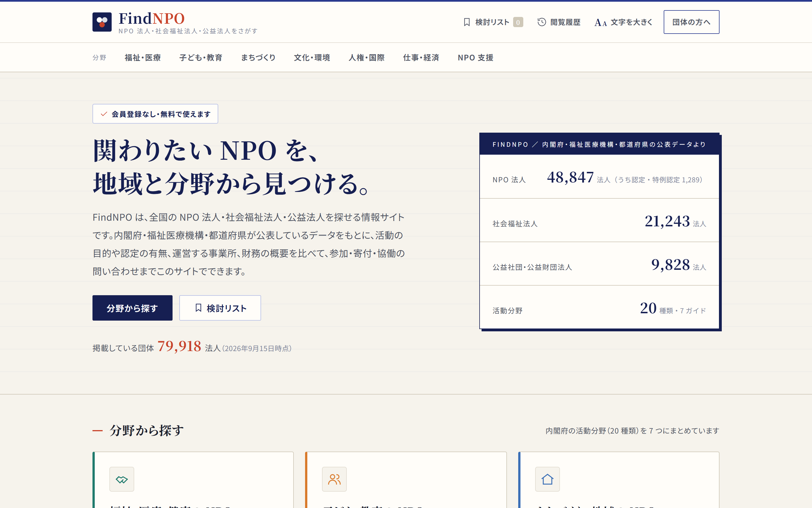The height and width of the screenshot is (508, 812).
Task: Click the 団体の方へ button
Action: 691,22
